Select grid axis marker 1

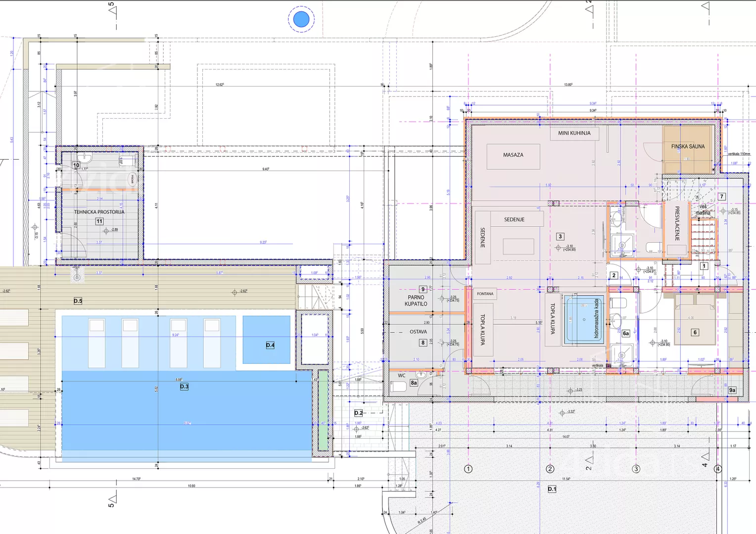[468, 469]
